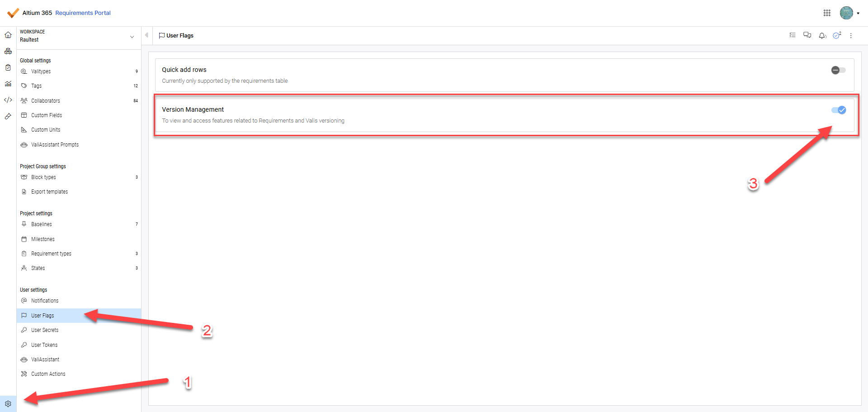Click the Project Group settings header
The width and height of the screenshot is (868, 412).
(43, 166)
